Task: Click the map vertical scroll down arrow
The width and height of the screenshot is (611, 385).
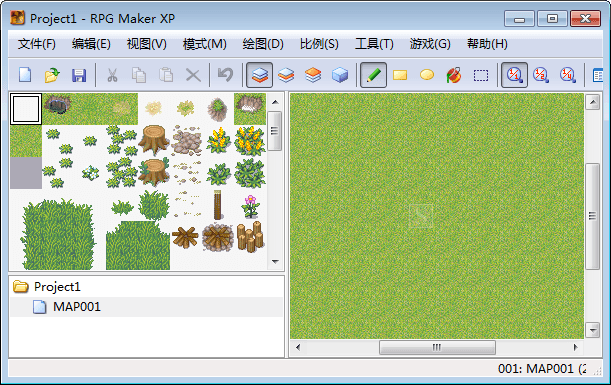Action: [x=593, y=330]
